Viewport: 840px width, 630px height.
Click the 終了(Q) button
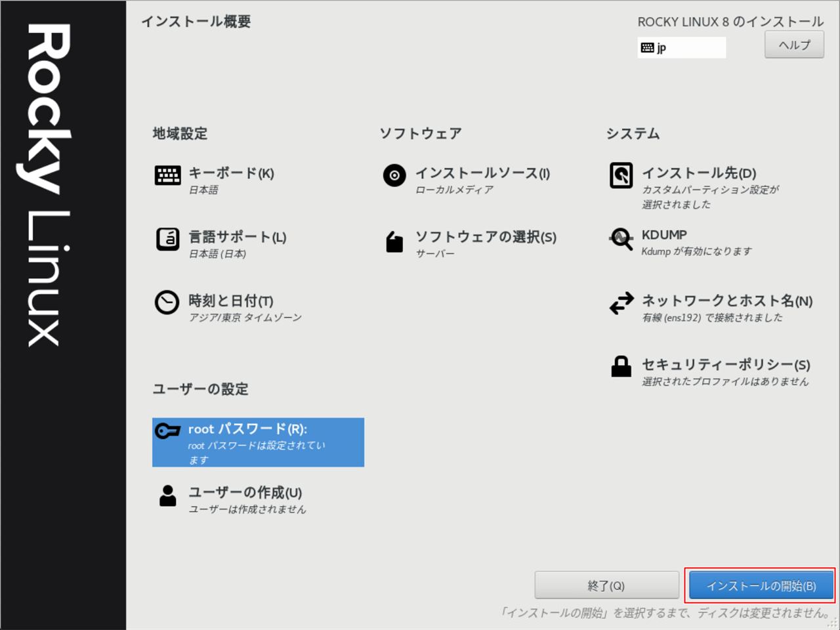click(606, 585)
